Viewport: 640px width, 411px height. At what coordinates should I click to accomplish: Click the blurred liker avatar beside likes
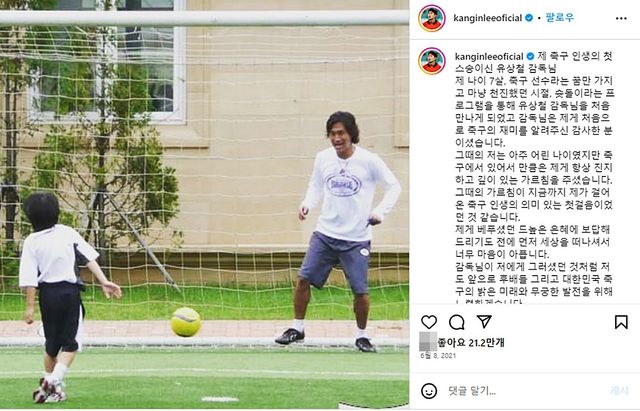click(x=428, y=342)
